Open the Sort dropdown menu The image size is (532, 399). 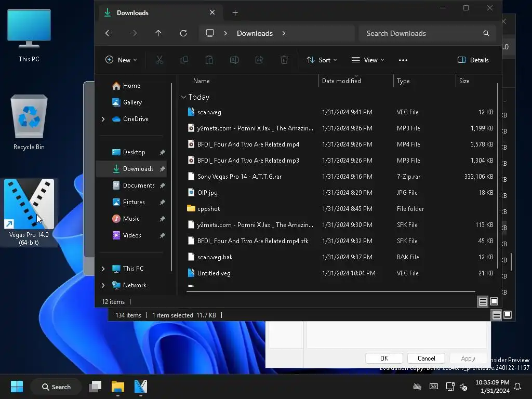322,60
